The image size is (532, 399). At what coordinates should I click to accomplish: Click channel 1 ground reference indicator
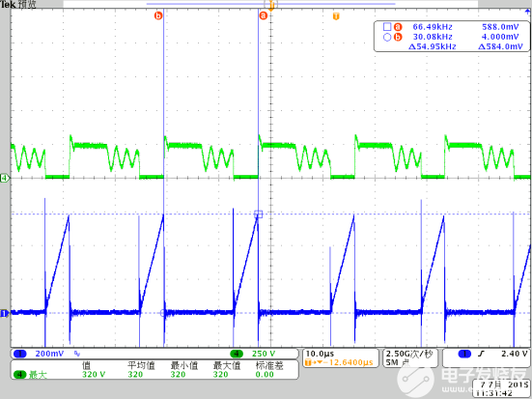click(x=4, y=313)
